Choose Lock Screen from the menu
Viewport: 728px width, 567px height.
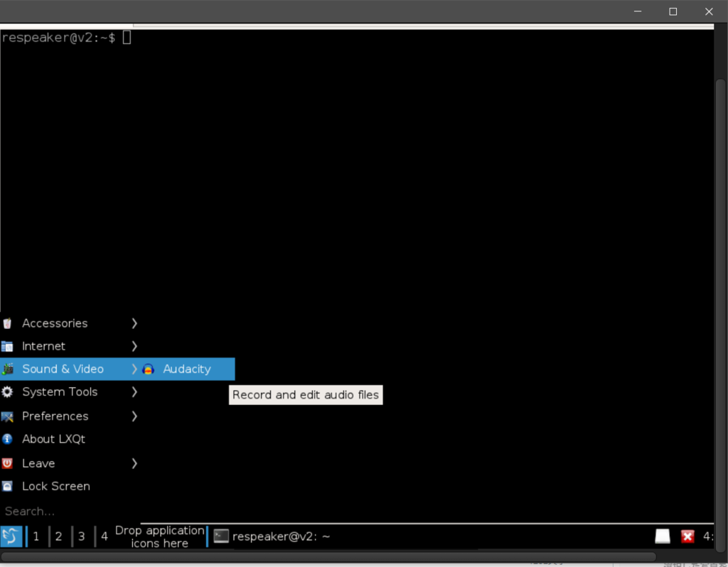coord(70,486)
